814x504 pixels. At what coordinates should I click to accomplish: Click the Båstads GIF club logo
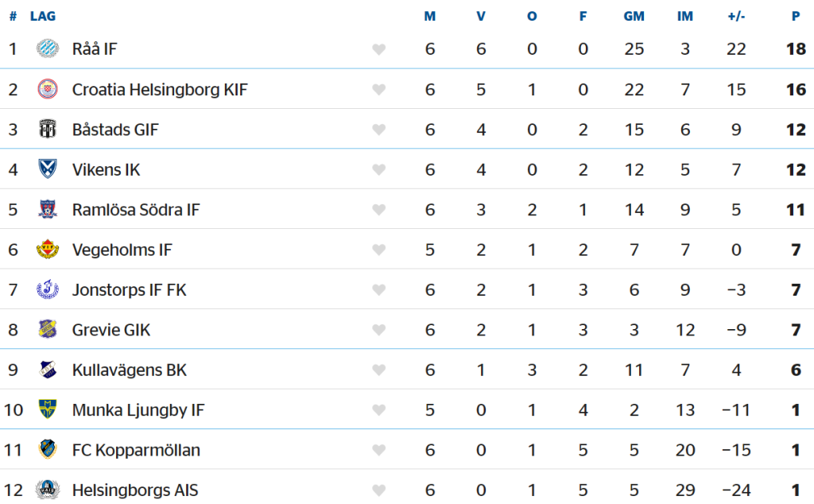(48, 129)
